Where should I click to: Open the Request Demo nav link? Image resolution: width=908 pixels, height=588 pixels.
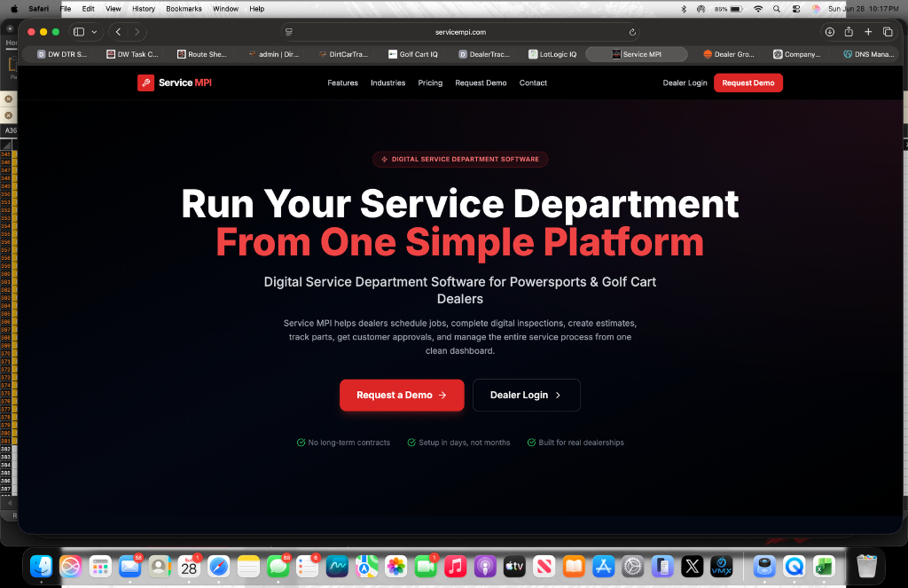481,82
